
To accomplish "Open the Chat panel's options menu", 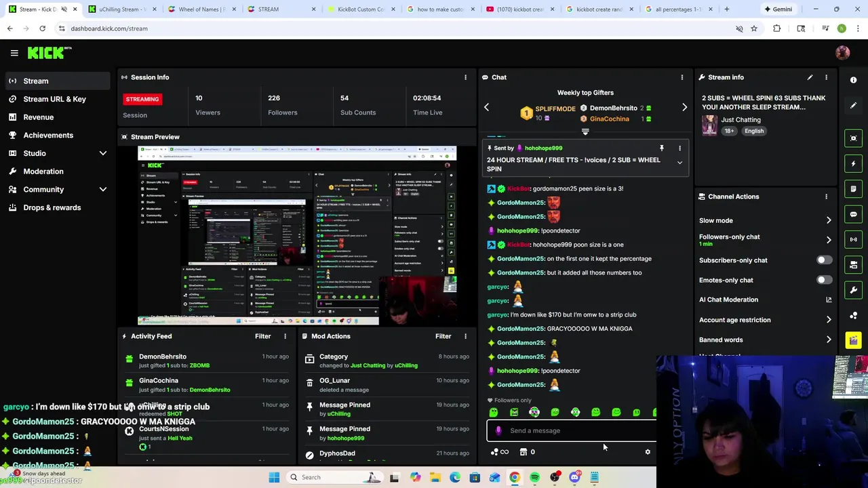I will point(682,77).
